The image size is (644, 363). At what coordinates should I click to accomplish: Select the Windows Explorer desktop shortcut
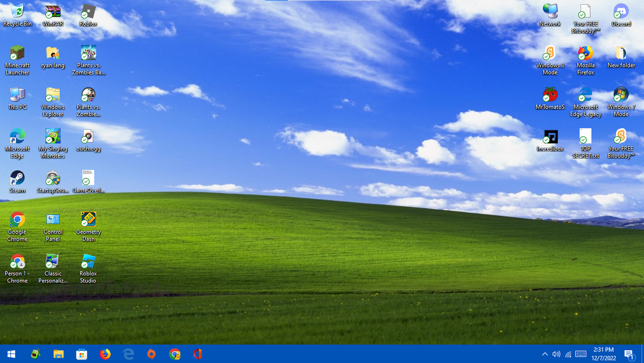(53, 102)
